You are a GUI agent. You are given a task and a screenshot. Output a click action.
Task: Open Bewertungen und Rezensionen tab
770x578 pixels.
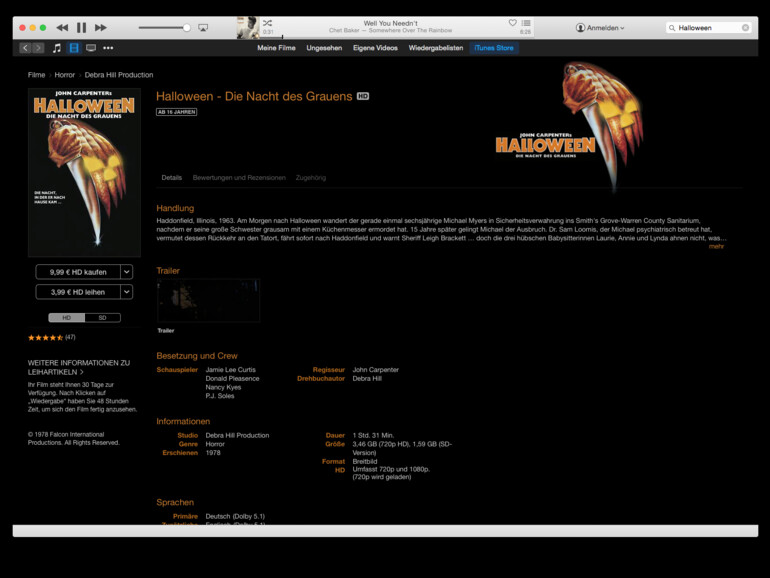(x=239, y=177)
